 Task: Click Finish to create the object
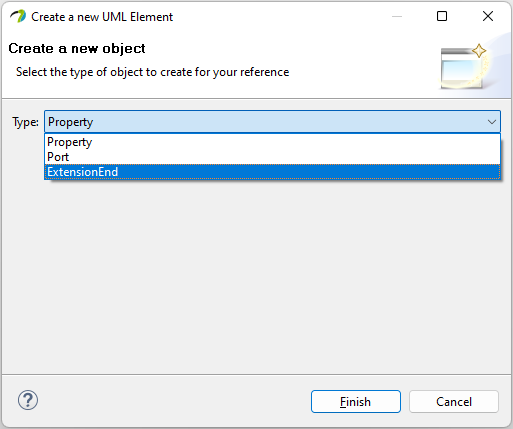tap(356, 402)
